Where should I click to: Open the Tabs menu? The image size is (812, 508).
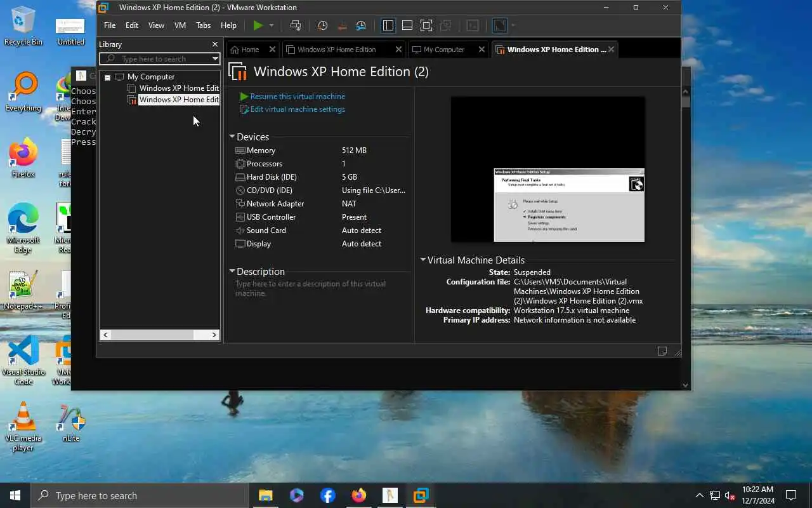[x=203, y=25]
